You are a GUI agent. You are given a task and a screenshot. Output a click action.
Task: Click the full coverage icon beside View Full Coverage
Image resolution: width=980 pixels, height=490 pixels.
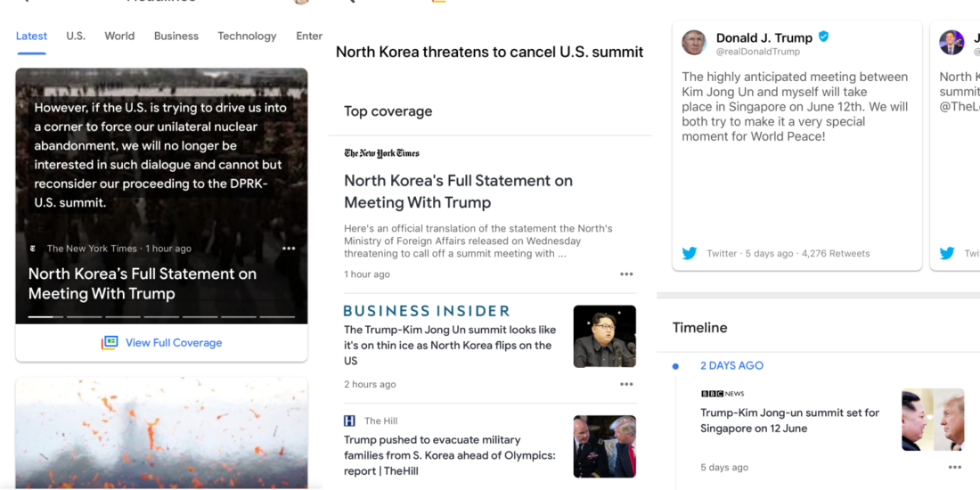[x=110, y=342]
